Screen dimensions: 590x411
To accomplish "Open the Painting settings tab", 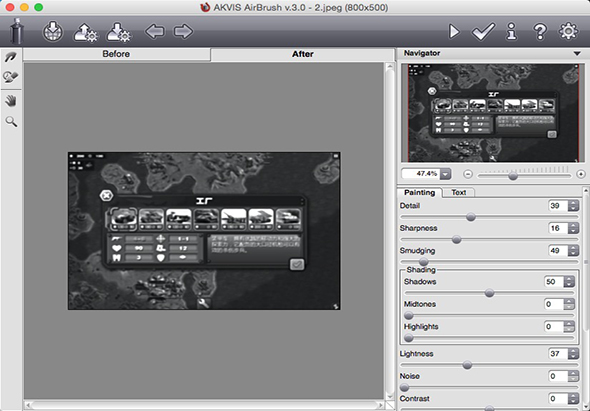I will (419, 192).
